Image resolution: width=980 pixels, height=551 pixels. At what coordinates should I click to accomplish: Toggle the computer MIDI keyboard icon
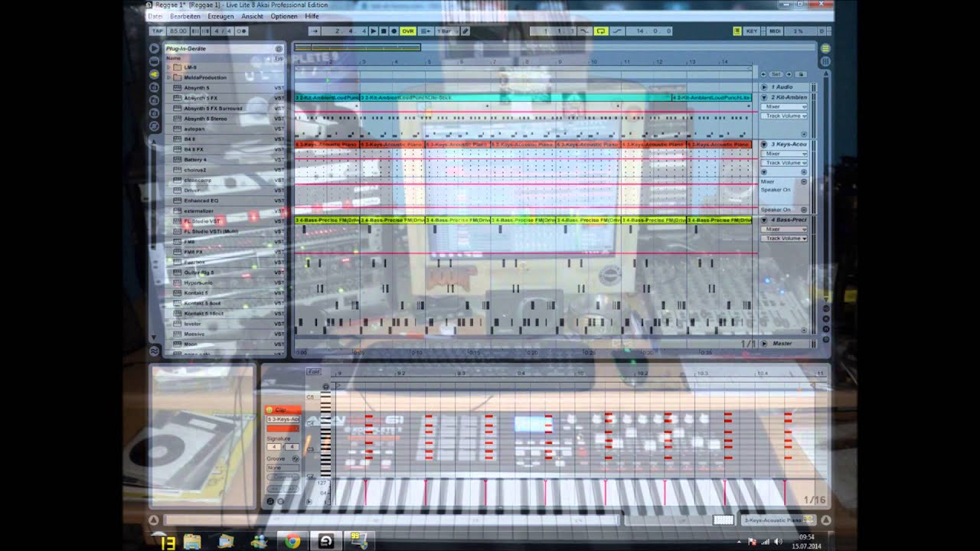[737, 31]
